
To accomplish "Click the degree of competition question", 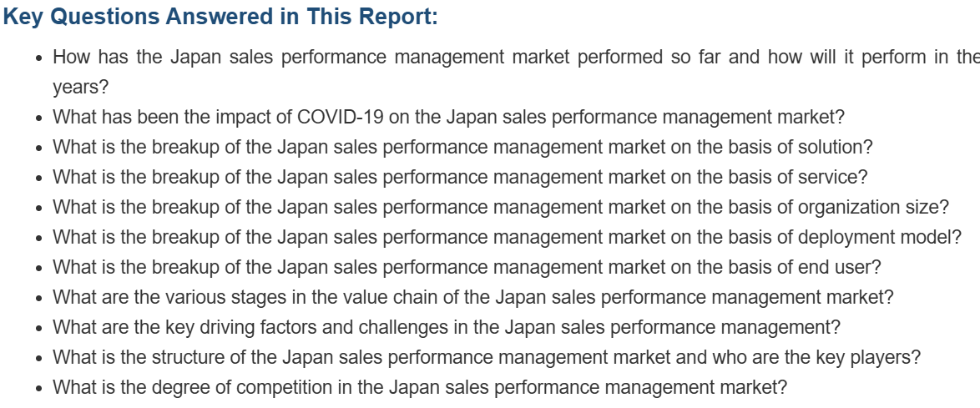I will [x=420, y=387].
